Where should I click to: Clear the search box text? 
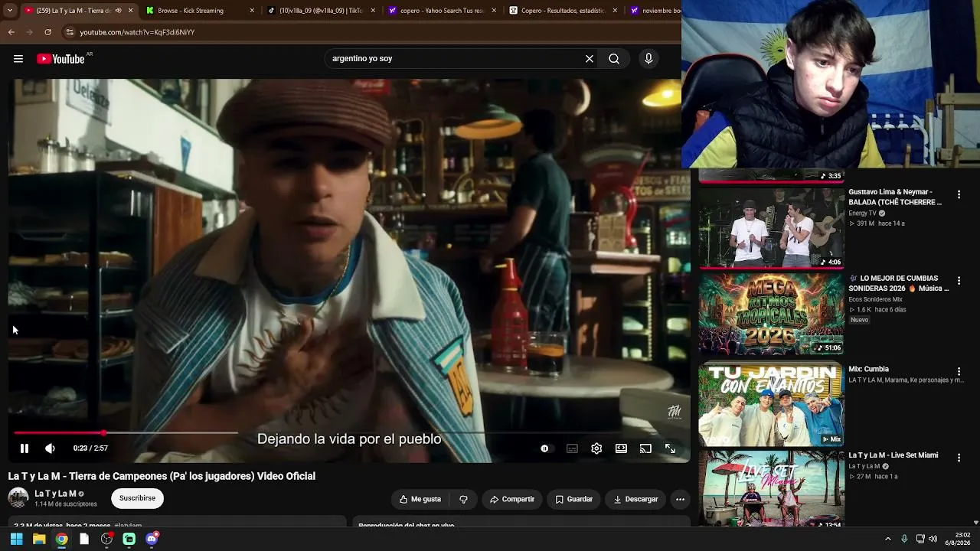pos(590,59)
